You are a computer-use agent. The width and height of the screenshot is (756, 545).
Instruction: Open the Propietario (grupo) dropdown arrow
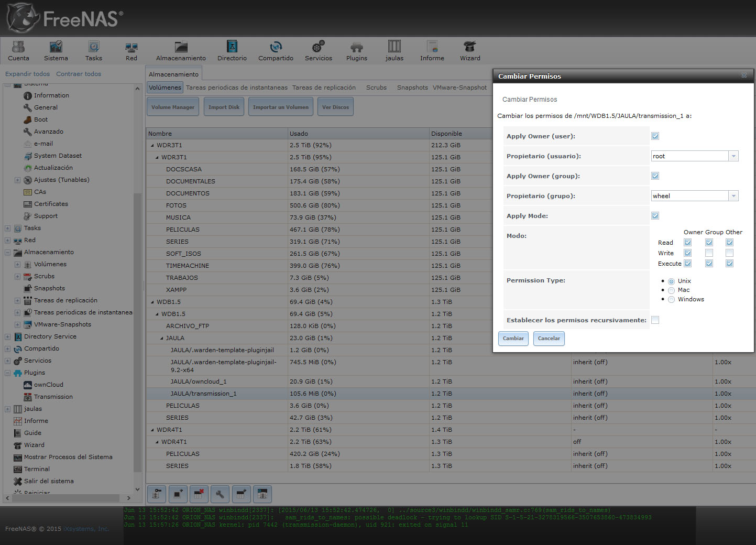click(x=733, y=196)
